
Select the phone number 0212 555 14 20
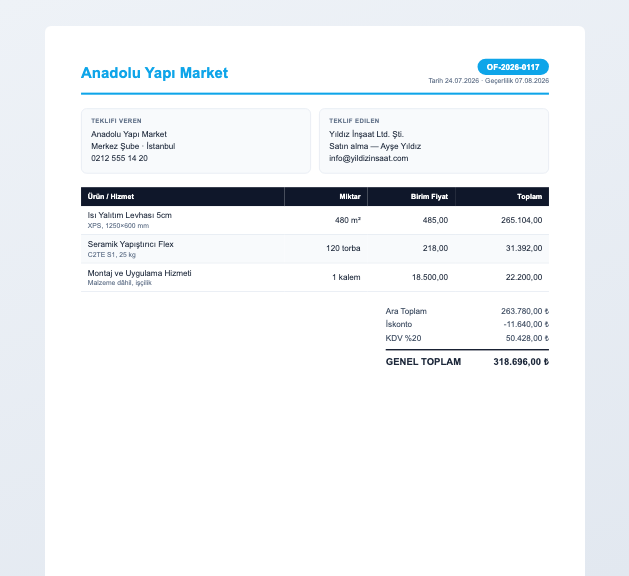tap(119, 158)
